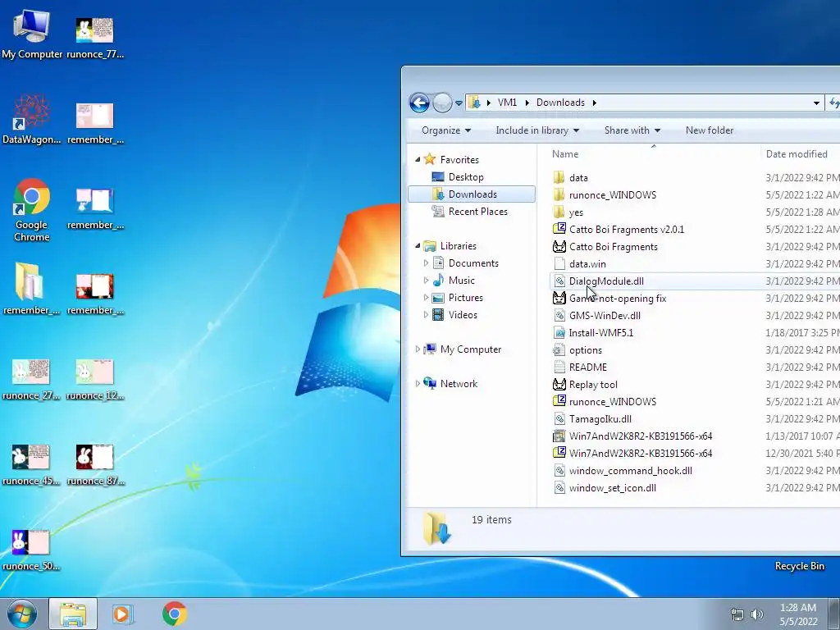Screen dimensions: 840x630
Task: Click Downloads in the address breadcrumb
Action: (x=560, y=103)
